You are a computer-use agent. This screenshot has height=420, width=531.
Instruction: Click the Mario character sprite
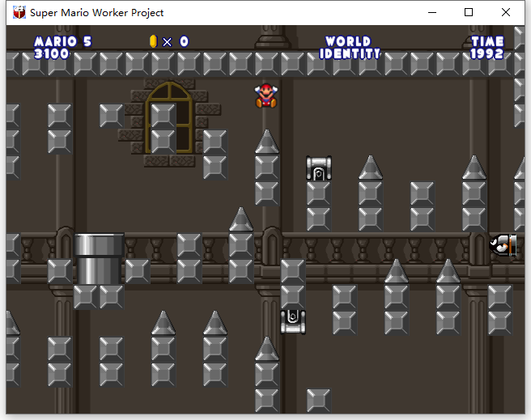click(266, 95)
